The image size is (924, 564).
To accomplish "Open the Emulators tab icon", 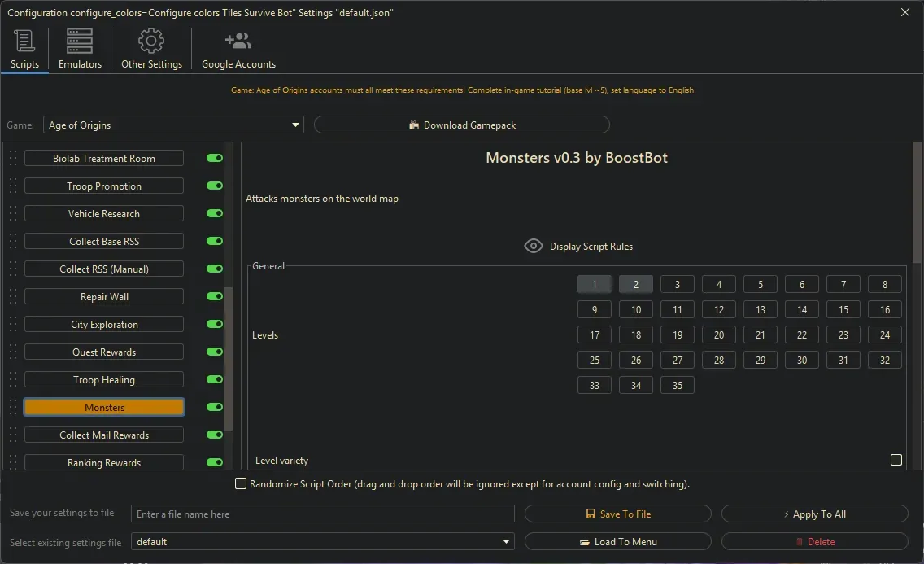I will pos(80,42).
